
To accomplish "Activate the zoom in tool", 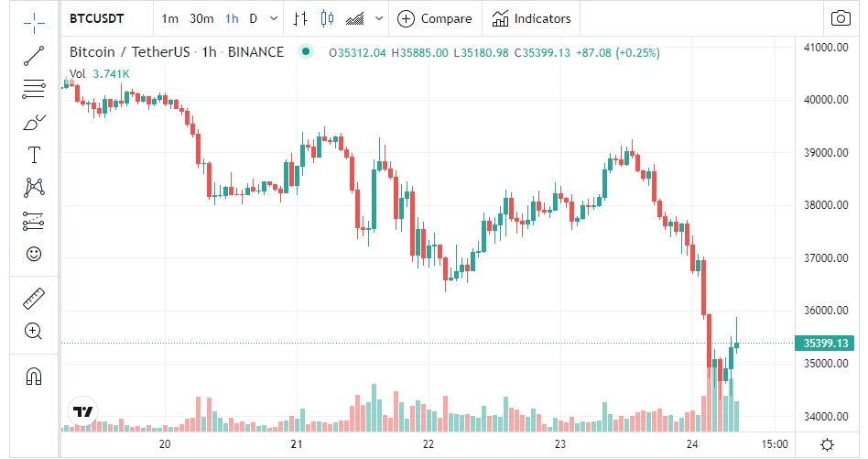I will [x=34, y=331].
